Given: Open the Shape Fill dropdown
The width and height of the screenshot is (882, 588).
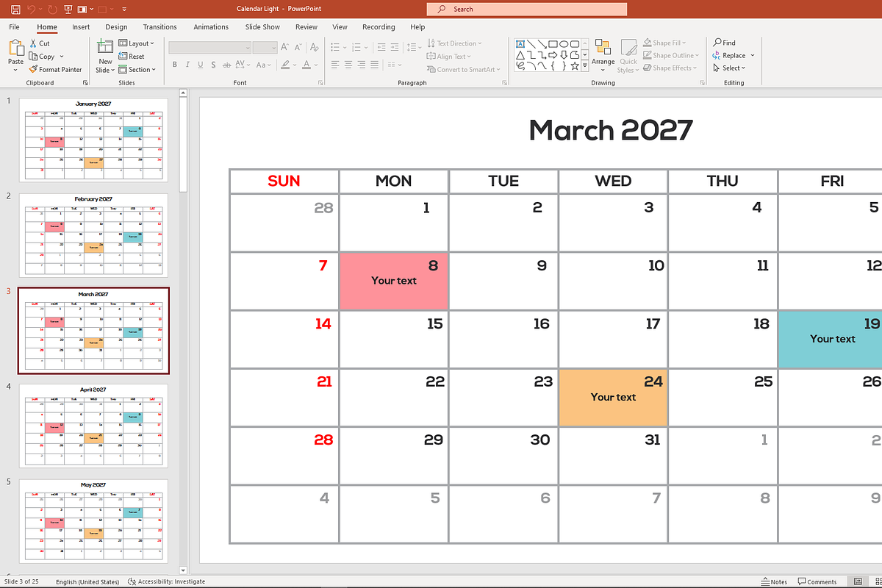Looking at the screenshot, I should click(x=664, y=43).
